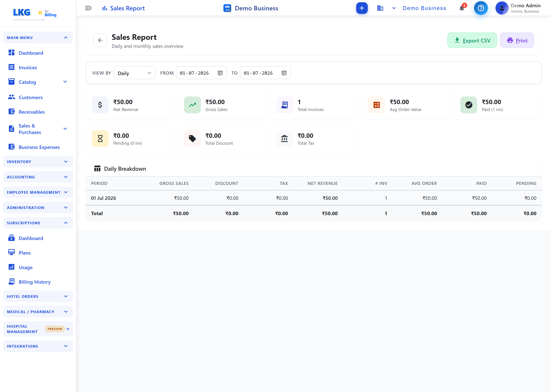
Task: Expand the Hospital Management preview section
Action: [38, 329]
